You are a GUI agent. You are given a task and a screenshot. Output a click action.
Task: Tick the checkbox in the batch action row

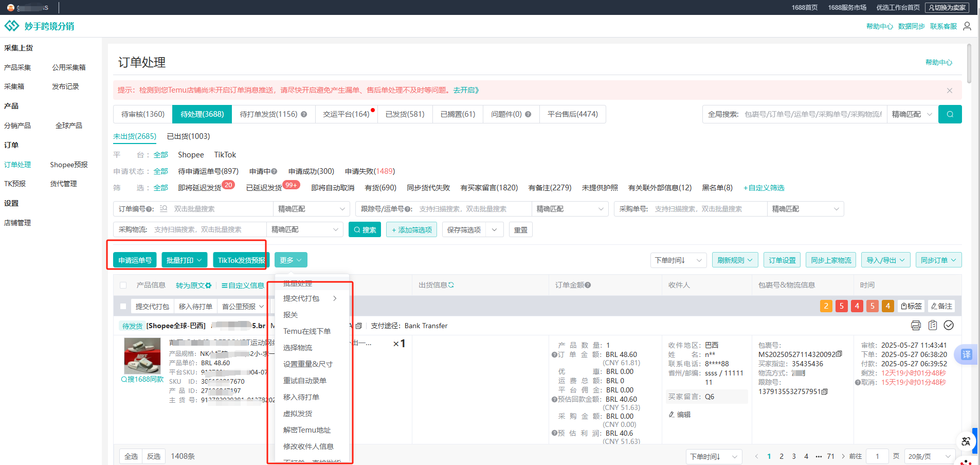pos(123,307)
